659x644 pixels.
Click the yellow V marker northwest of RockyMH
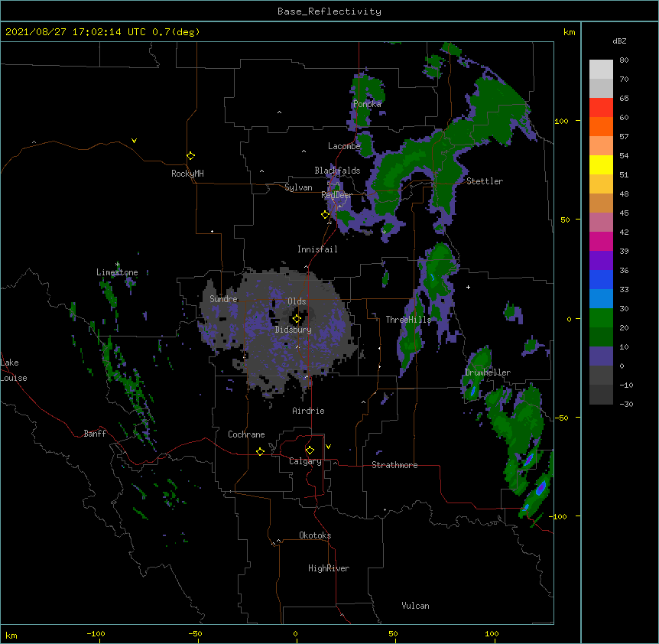coord(134,141)
